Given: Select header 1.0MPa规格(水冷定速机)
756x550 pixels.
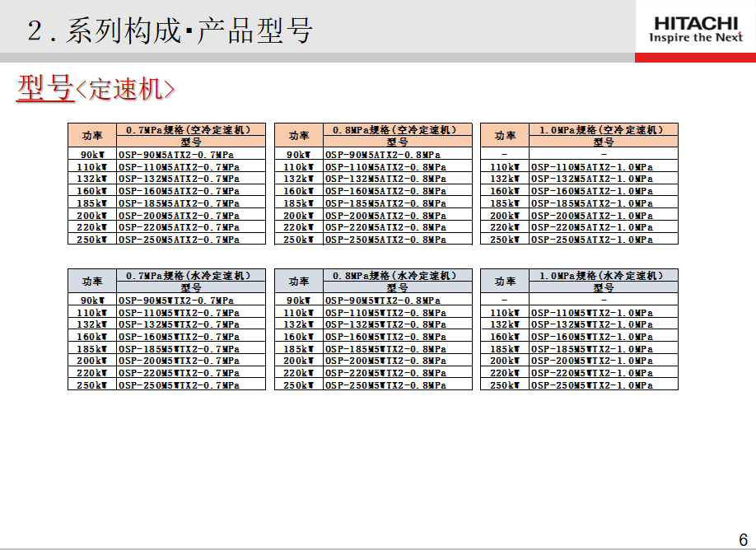Looking at the screenshot, I should click(x=604, y=275).
